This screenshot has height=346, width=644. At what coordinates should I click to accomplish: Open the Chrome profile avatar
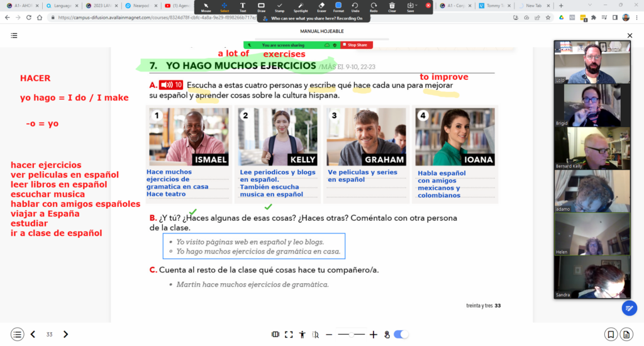626,18
